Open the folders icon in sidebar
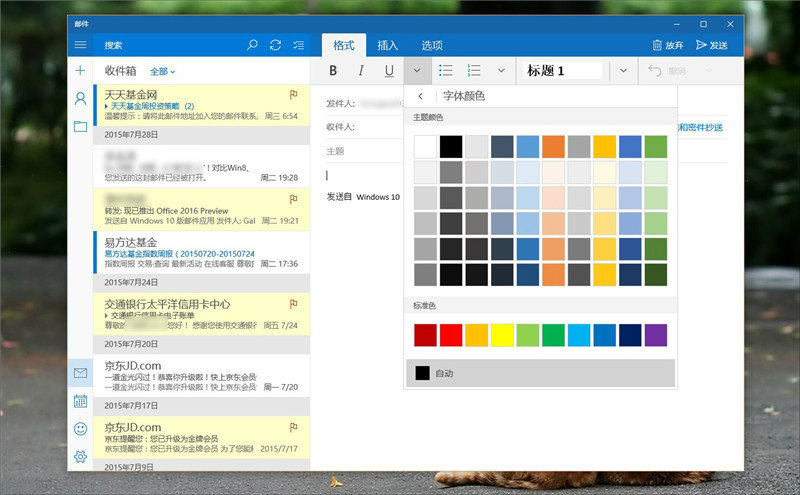 pos(80,126)
